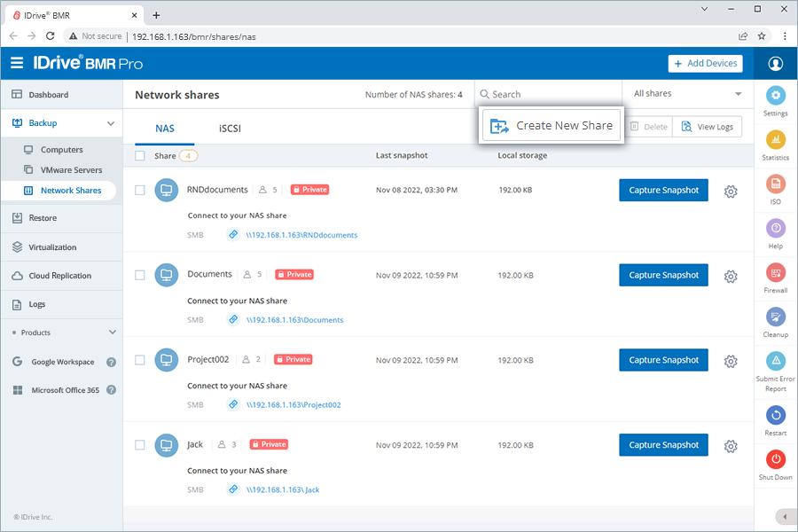Switch to the iSCSI tab
The height and width of the screenshot is (532, 798).
pos(230,129)
